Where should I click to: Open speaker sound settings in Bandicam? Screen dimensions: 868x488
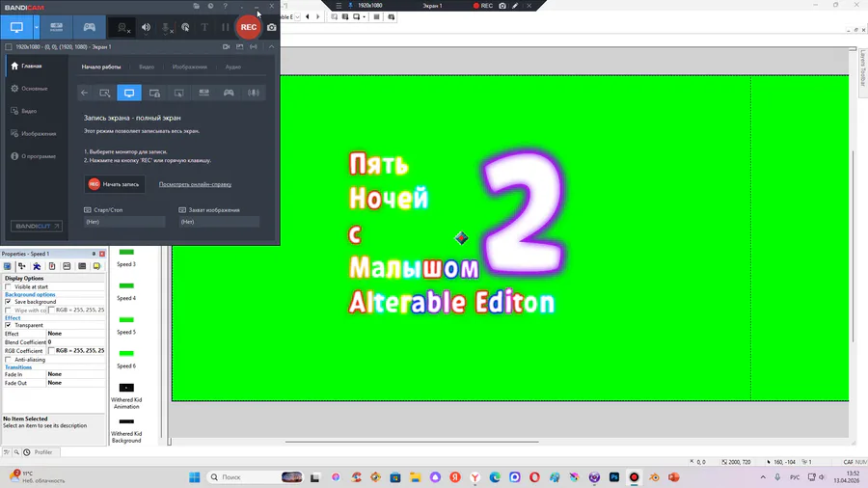pyautogui.click(x=146, y=27)
